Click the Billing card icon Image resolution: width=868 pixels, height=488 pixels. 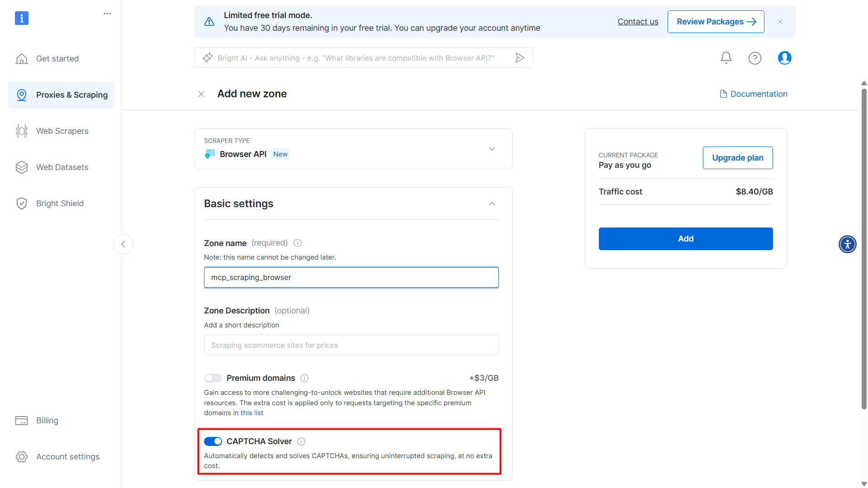click(21, 420)
